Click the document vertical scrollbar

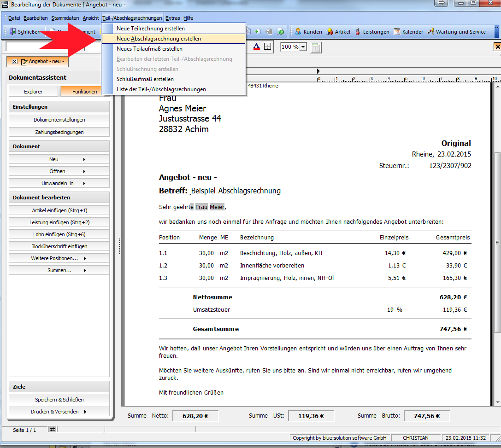point(497,243)
